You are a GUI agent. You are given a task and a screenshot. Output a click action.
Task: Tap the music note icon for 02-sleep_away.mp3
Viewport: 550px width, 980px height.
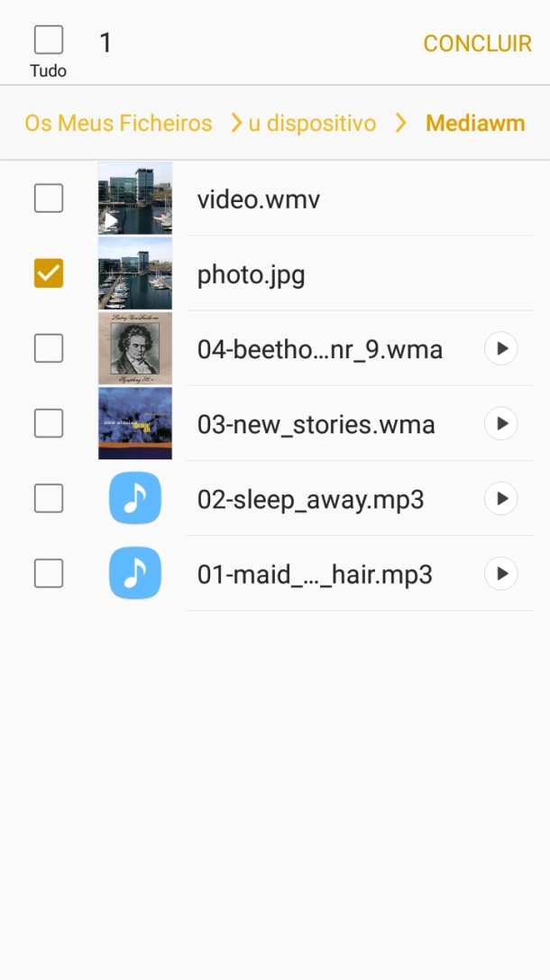(135, 498)
